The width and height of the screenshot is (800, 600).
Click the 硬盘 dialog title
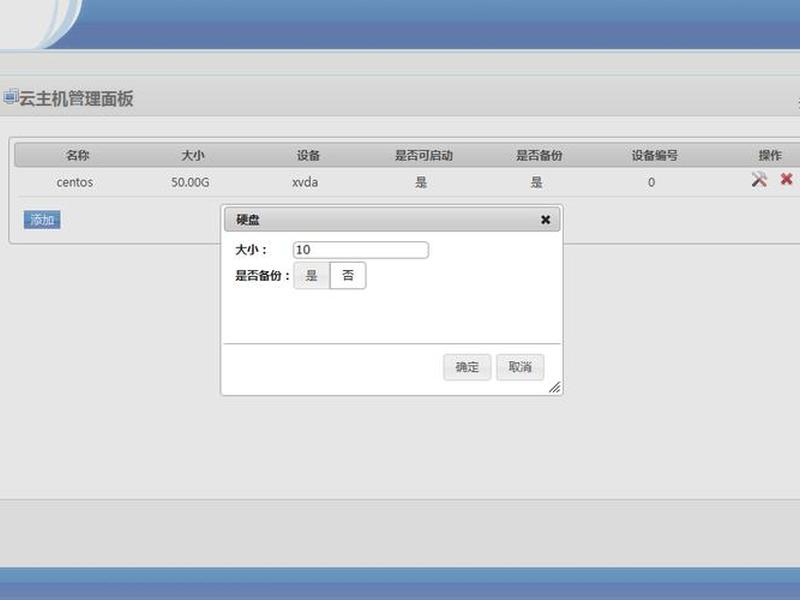coord(248,220)
